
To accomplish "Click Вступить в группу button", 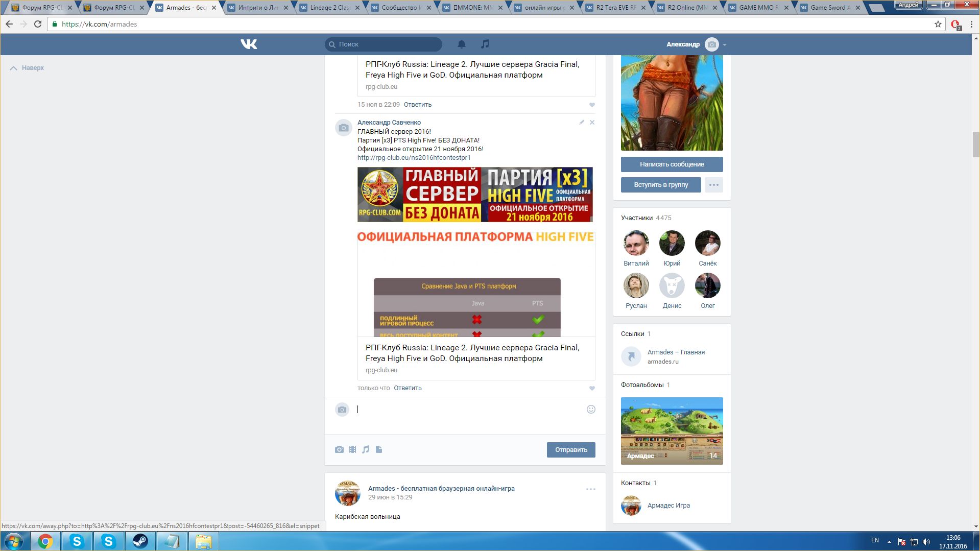I will [661, 185].
